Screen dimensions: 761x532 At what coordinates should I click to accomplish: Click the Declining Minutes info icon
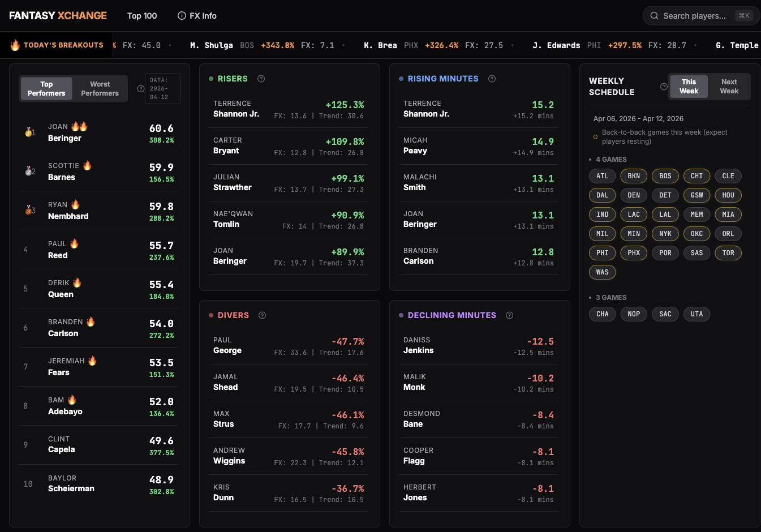pyautogui.click(x=509, y=315)
